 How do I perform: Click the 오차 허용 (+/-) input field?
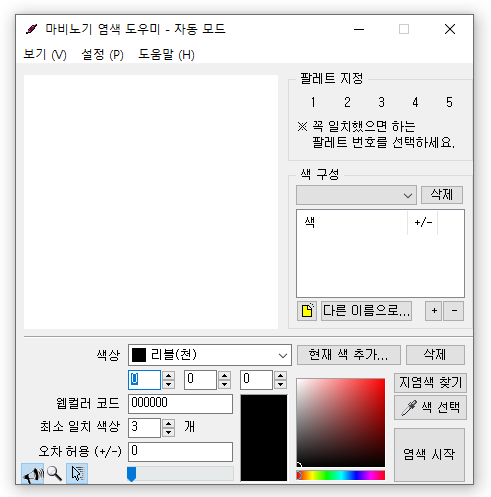(180, 452)
